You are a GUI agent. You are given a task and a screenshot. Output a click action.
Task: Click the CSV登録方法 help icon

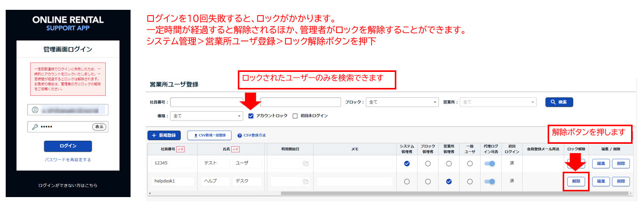click(x=240, y=136)
